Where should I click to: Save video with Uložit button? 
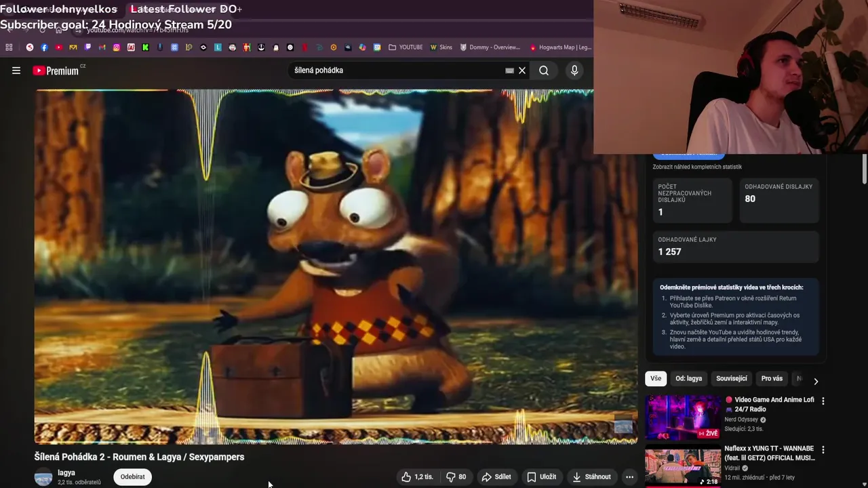pyautogui.click(x=541, y=477)
